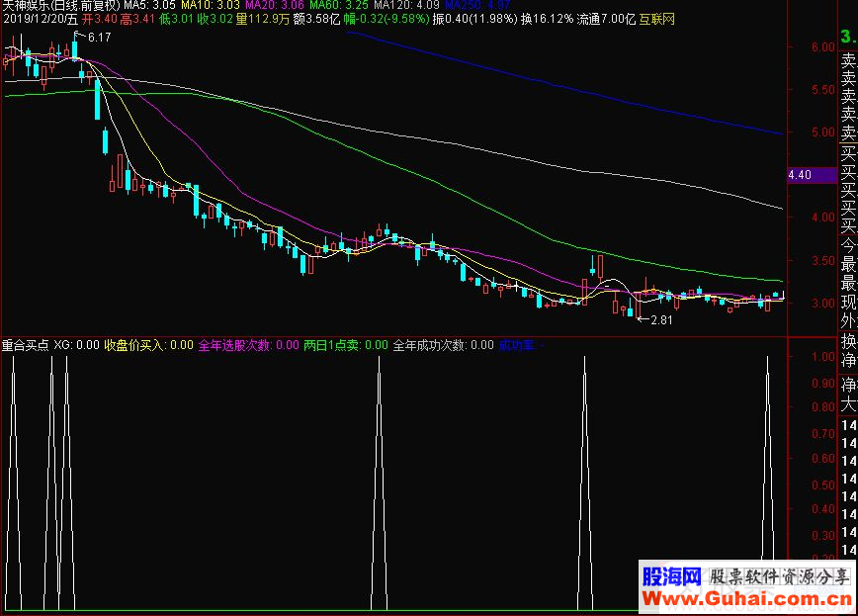The image size is (858, 616).
Task: Click the volume value 量112.9万
Action: coord(263,19)
